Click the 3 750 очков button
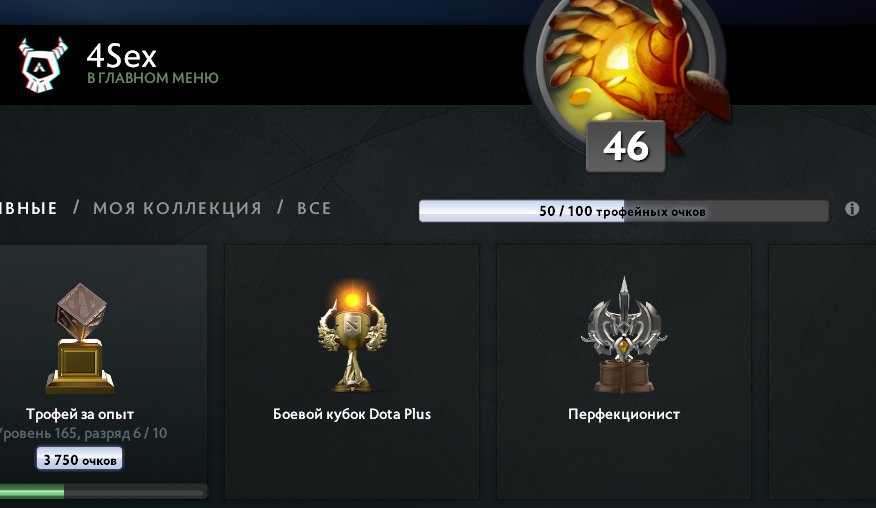The height and width of the screenshot is (508, 876). tap(79, 459)
